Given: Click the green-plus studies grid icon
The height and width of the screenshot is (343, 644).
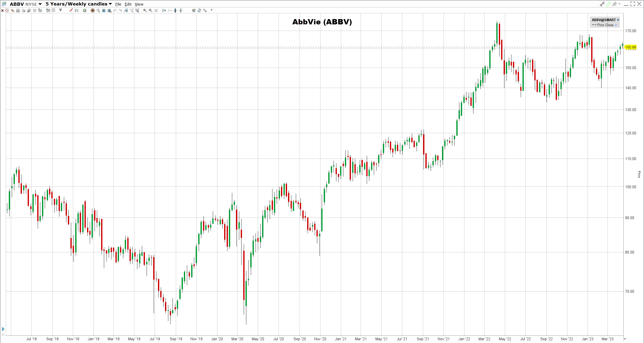Looking at the screenshot, I should point(40,11).
